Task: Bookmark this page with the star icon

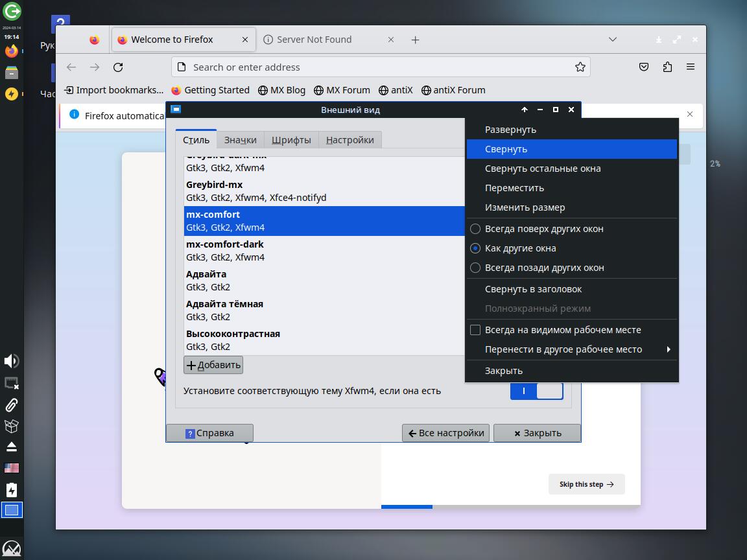Action: click(x=580, y=67)
